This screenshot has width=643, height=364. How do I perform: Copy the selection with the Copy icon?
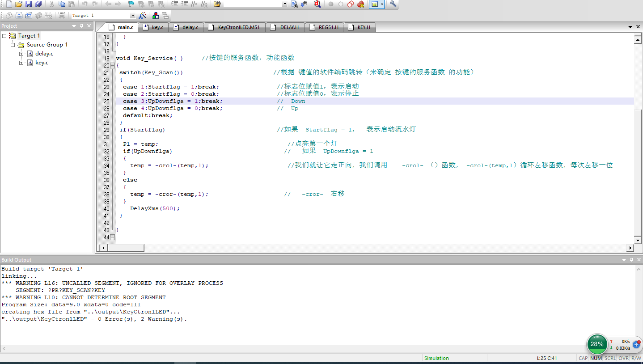[62, 4]
